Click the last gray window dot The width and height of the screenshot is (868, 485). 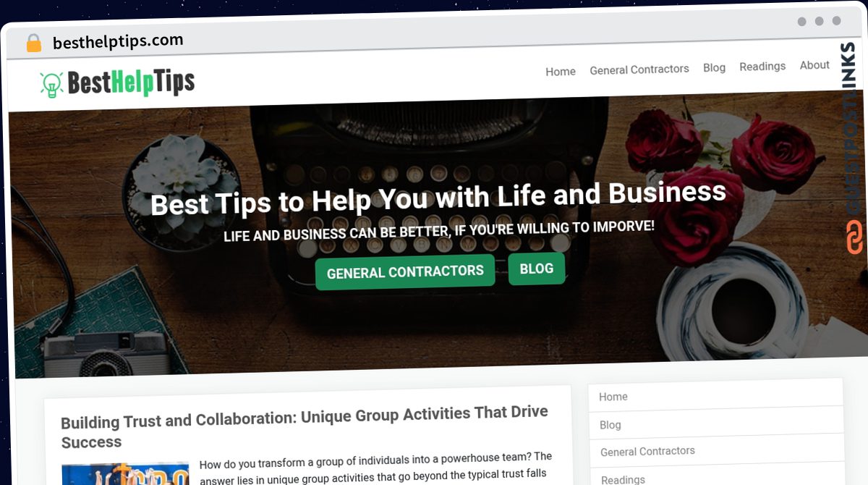pos(836,21)
